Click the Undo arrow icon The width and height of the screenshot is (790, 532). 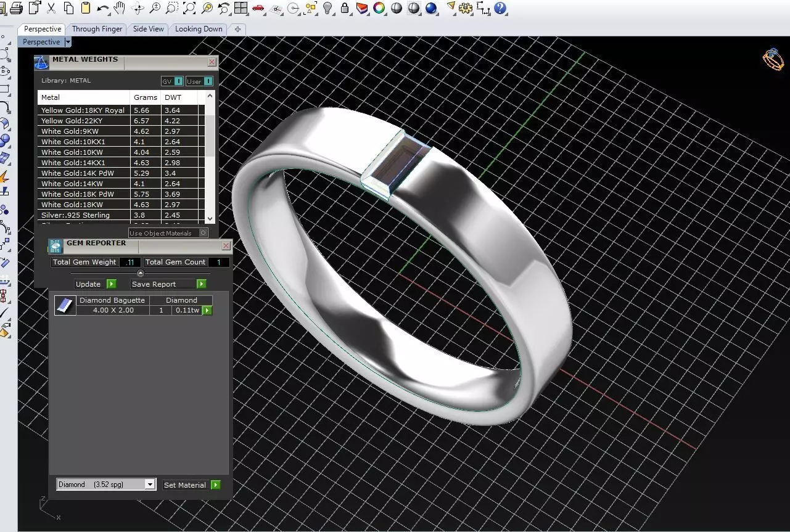(102, 8)
